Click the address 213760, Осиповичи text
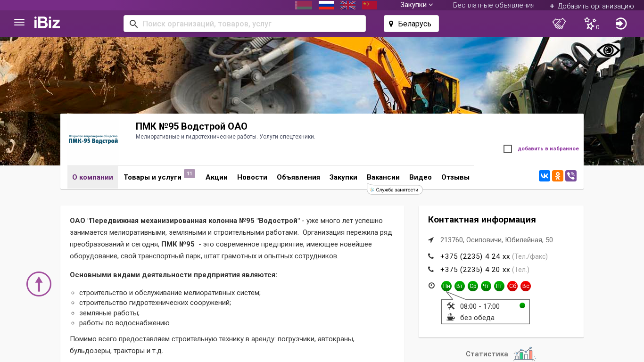Screen dimensions: 644x362 [496, 240]
